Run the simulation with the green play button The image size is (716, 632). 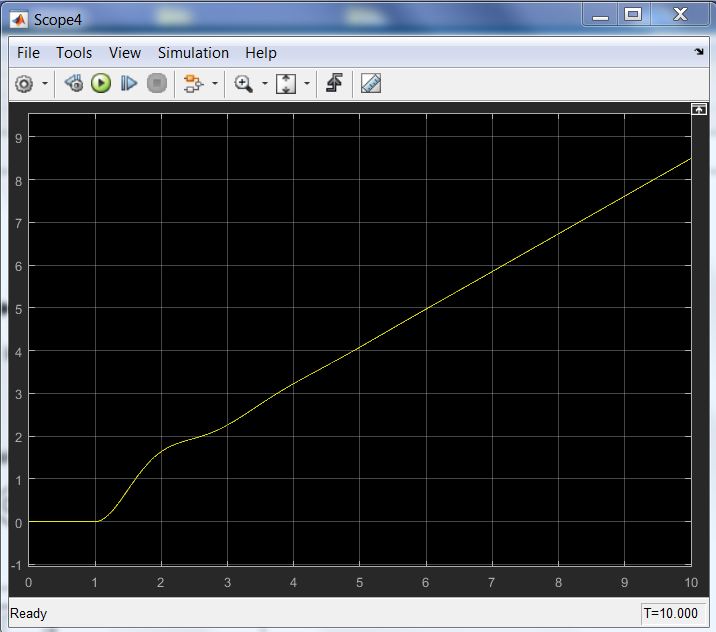[101, 84]
